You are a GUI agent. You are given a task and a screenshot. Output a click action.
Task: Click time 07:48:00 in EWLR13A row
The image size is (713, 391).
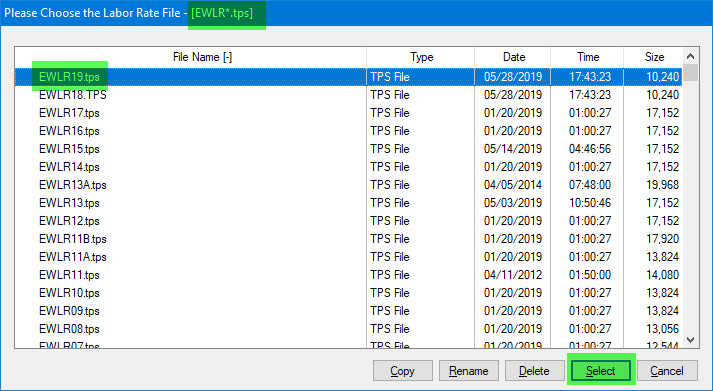point(590,185)
